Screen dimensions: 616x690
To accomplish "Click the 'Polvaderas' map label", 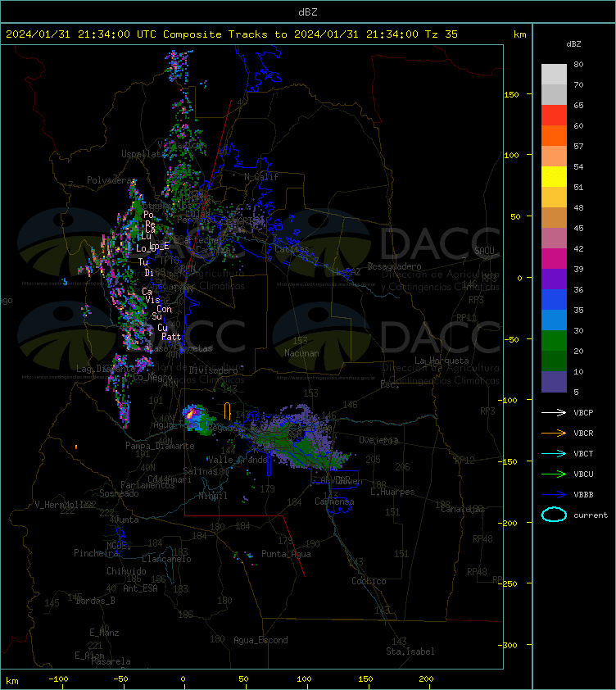I will 111,180.
